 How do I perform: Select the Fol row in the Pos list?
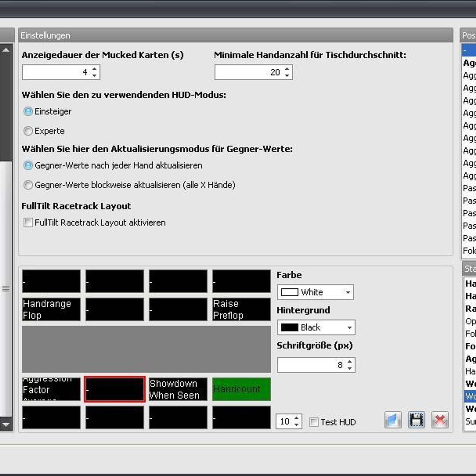[469, 250]
